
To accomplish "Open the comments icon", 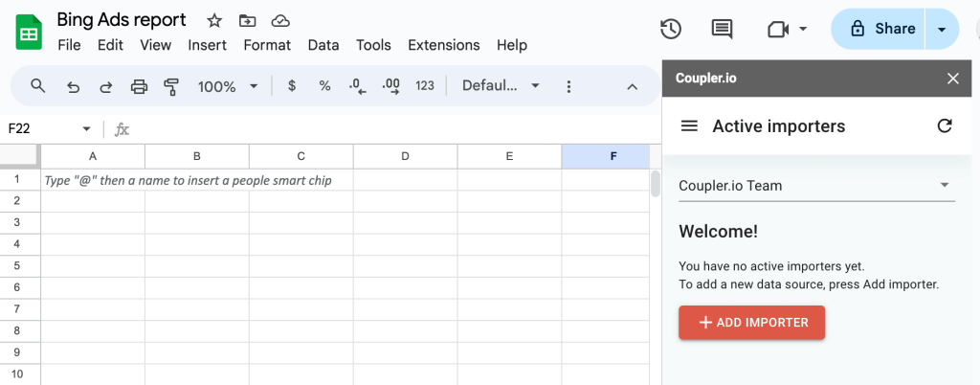I will click(722, 29).
